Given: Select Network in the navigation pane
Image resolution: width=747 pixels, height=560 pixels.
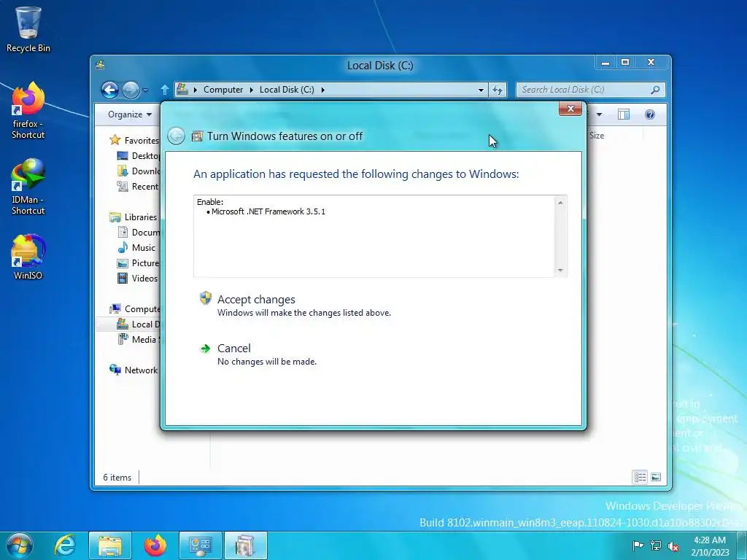Looking at the screenshot, I should tap(134, 370).
